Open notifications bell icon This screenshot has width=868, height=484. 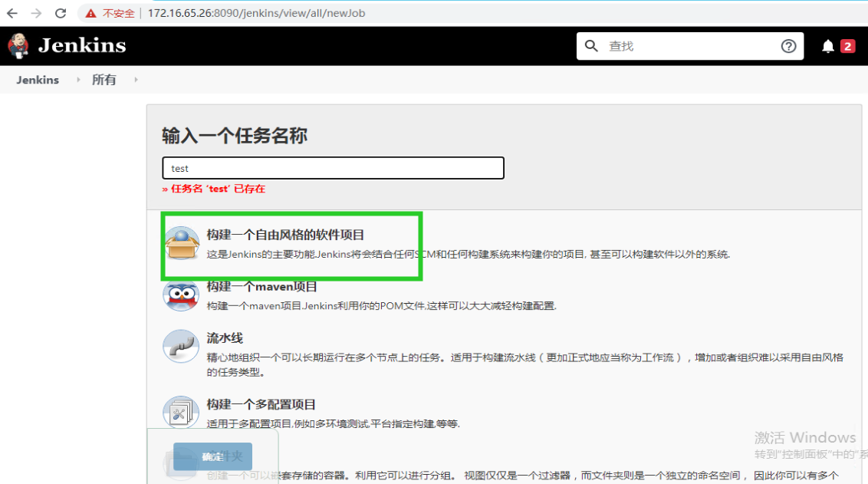coord(827,46)
